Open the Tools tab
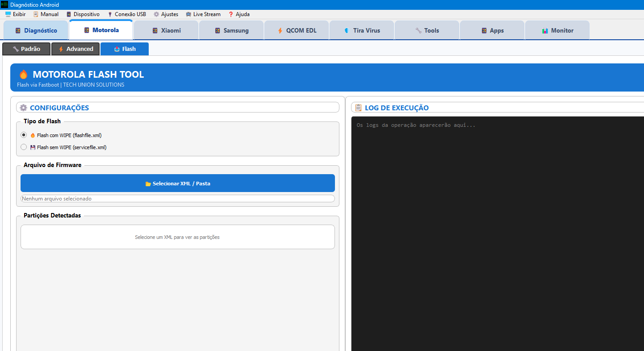This screenshot has height=351, width=644. coord(427,30)
